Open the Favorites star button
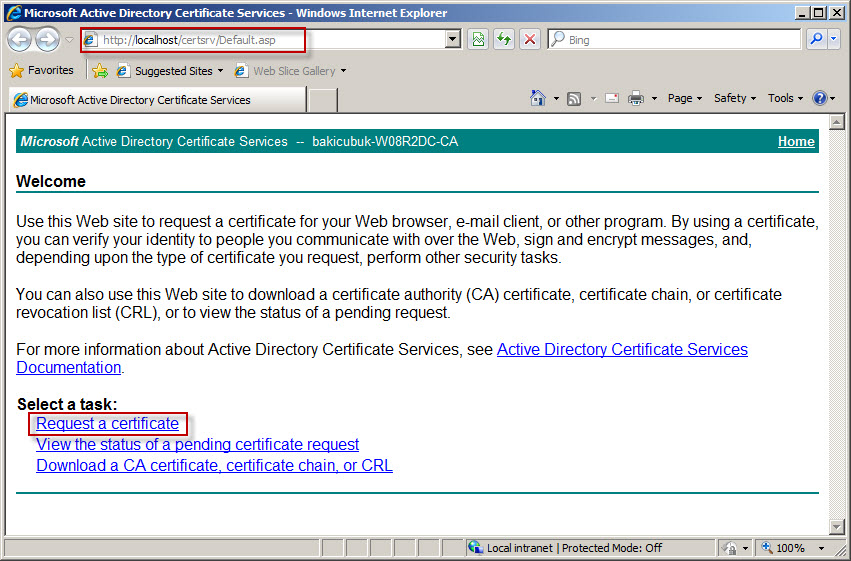 tap(41, 71)
